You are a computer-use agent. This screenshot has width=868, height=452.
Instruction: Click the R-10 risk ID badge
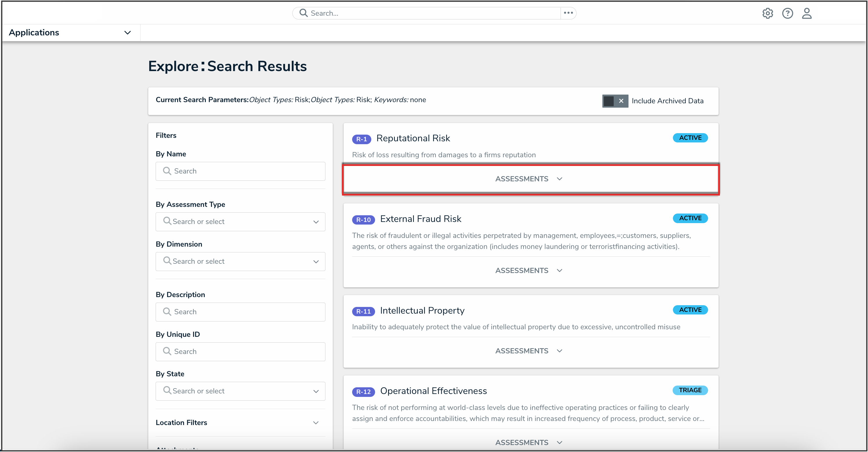[x=363, y=220]
